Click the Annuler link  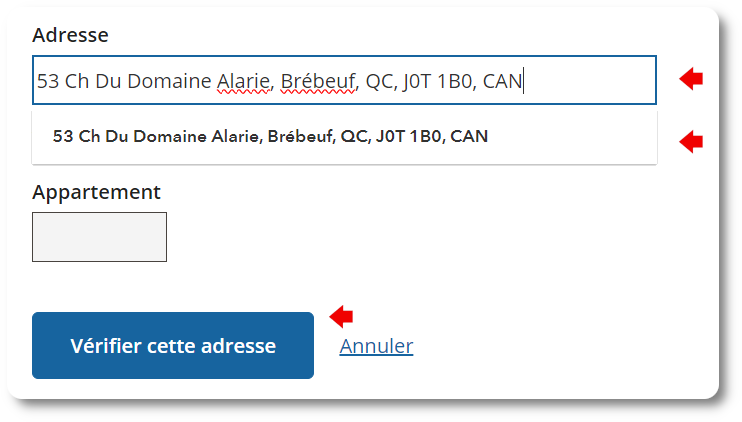pos(376,346)
